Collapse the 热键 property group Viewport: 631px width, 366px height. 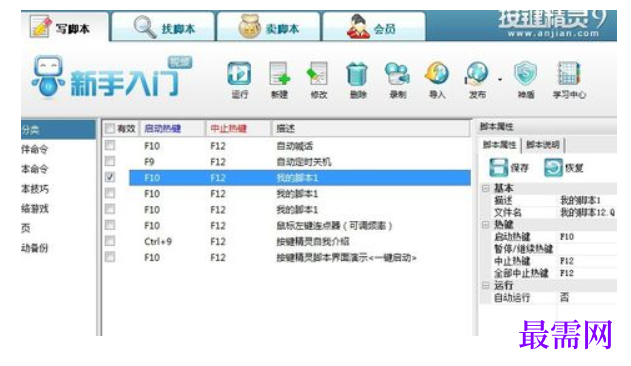click(486, 225)
